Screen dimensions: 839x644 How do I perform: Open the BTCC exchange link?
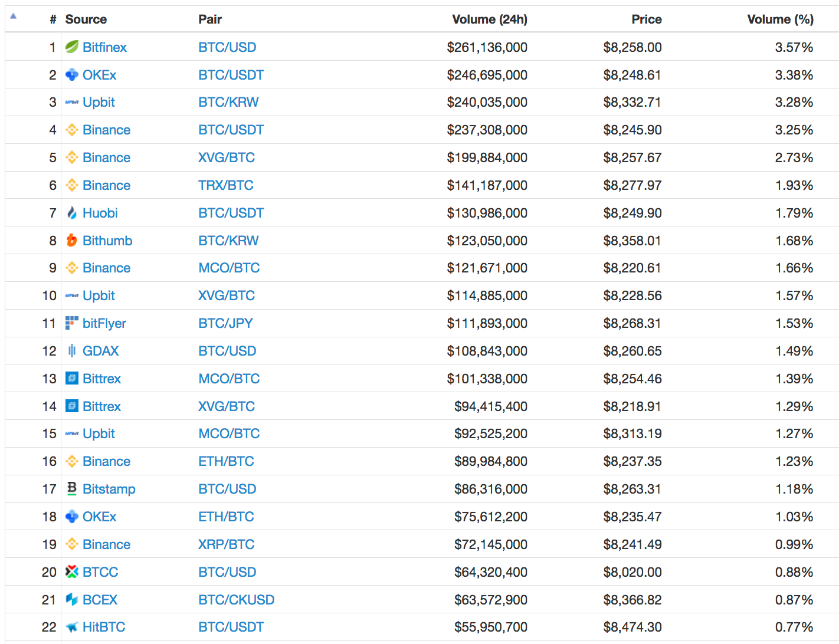coord(100,572)
